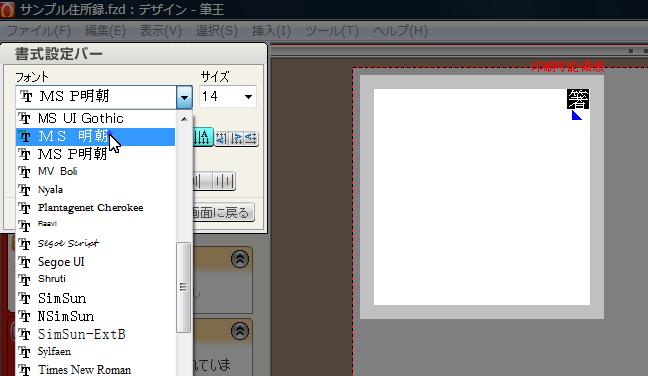648x376 pixels.
Task: Click the last rotated-A text orientation icon
Action: pyautogui.click(x=250, y=138)
